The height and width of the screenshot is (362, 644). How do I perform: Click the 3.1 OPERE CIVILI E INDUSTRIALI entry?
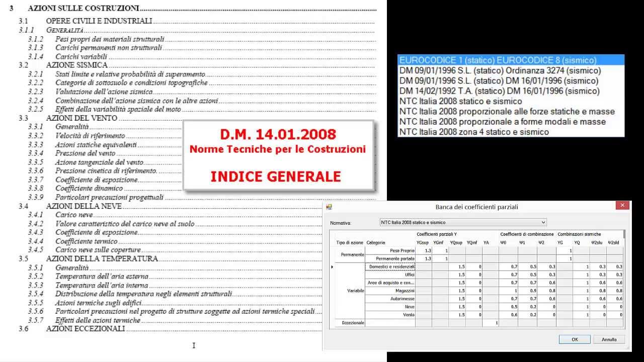[86, 21]
